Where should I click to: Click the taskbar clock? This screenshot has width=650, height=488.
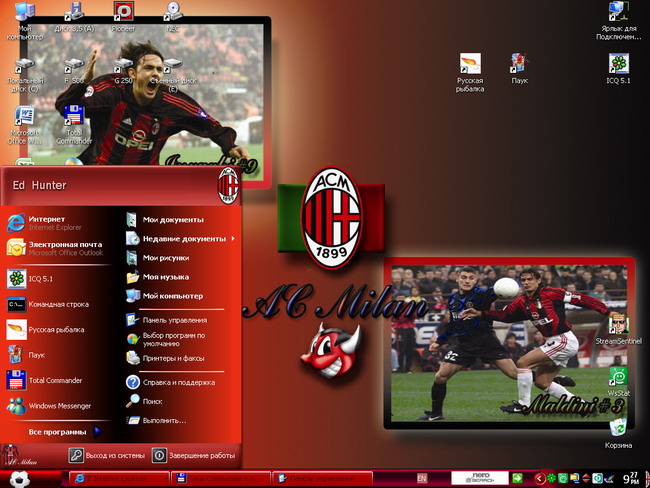point(631,478)
